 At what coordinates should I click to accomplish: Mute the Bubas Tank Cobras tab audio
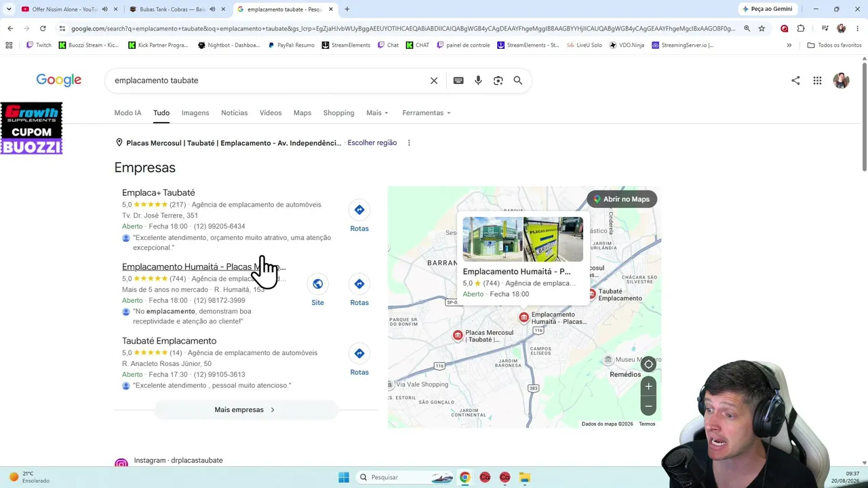tap(212, 9)
